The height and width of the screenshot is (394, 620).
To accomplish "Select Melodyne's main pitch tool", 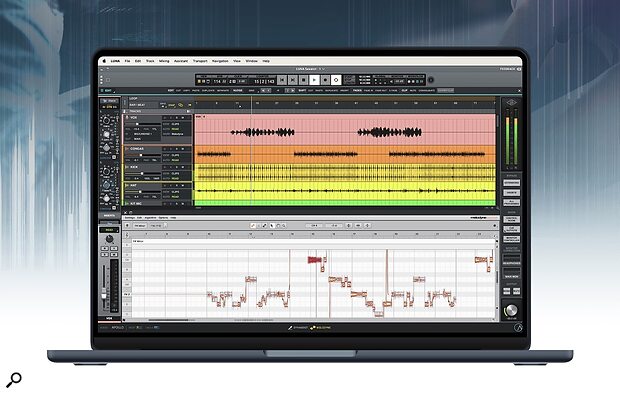I will [x=253, y=225].
